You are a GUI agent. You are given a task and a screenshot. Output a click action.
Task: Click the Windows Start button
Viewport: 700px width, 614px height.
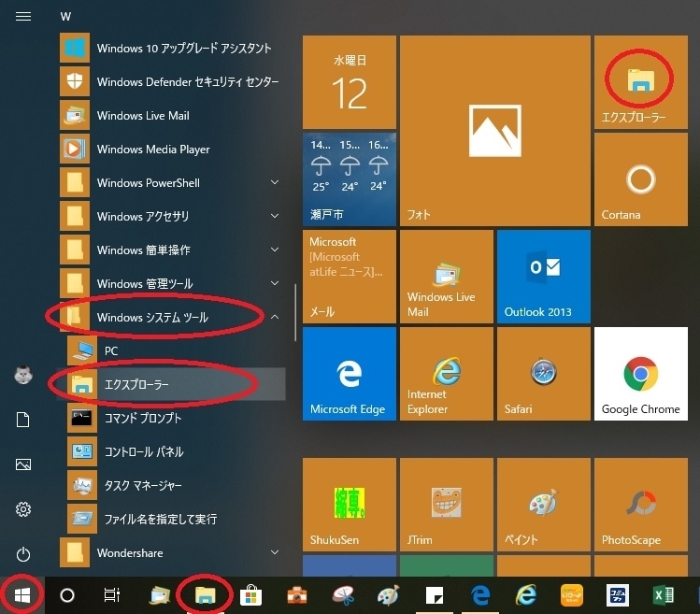pyautogui.click(x=21, y=595)
